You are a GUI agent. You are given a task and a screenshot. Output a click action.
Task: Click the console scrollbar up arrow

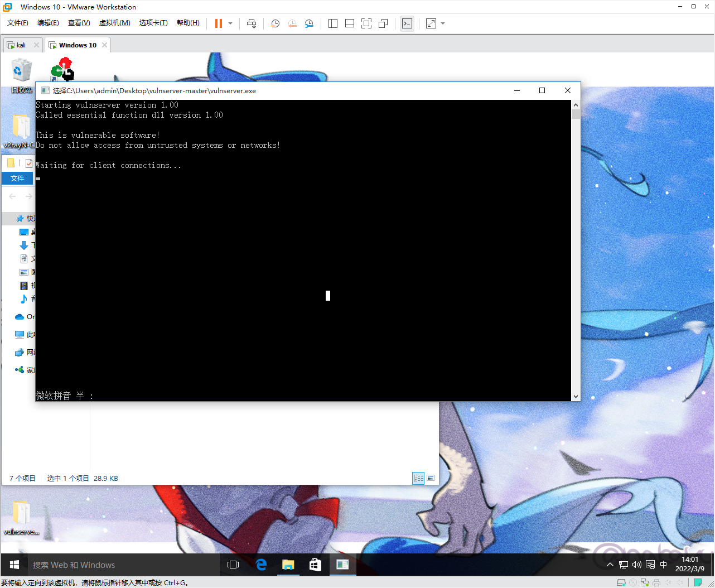[576, 104]
